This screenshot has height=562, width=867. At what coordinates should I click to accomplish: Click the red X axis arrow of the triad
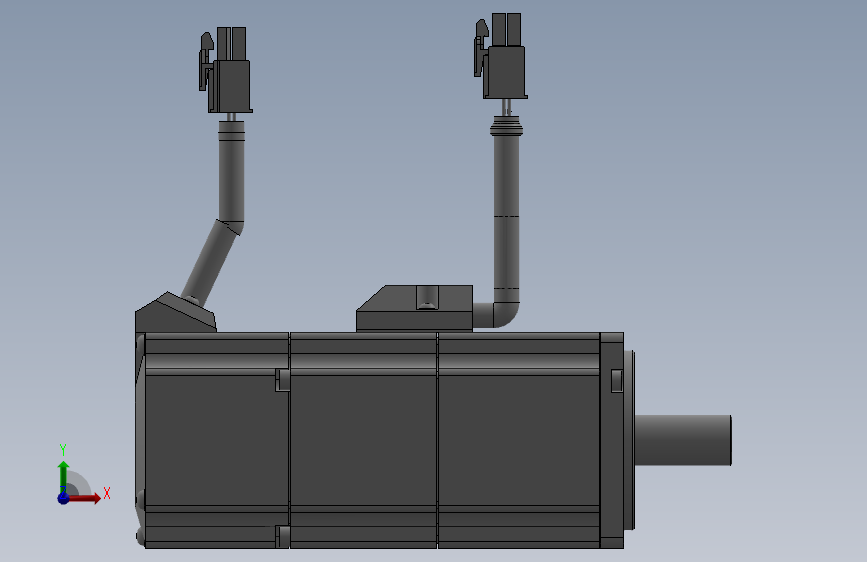84,498
